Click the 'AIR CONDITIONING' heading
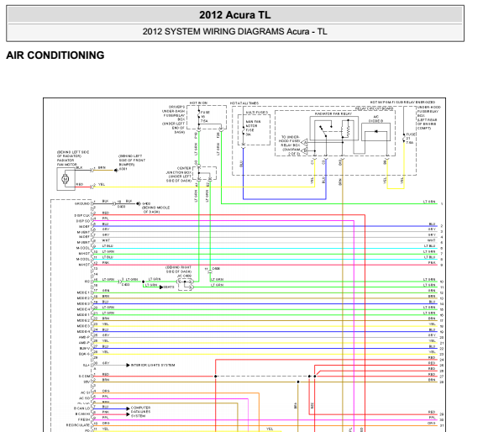The height and width of the screenshot is (432, 504). click(x=55, y=55)
